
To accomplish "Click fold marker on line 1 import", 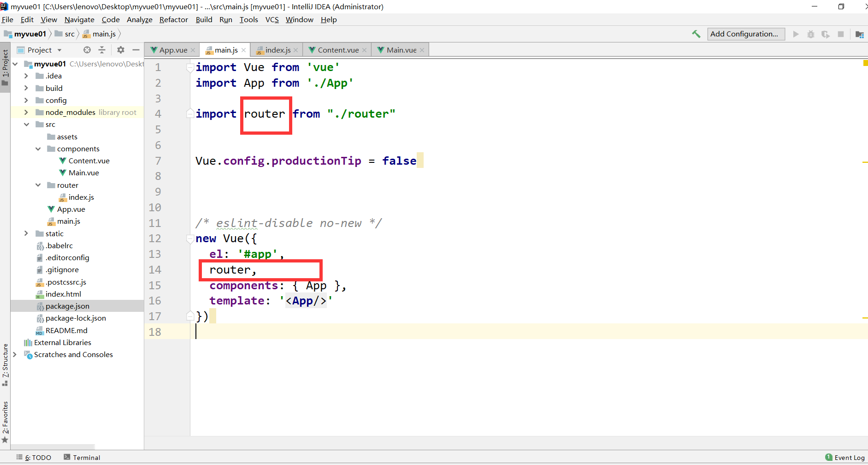I will point(190,68).
